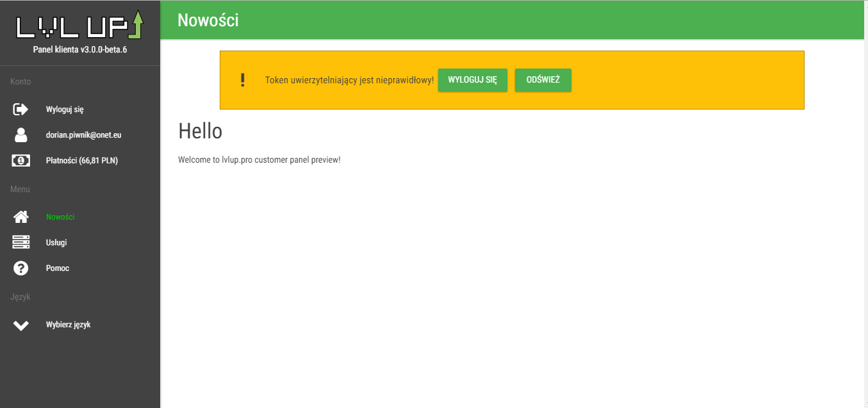Select Wyloguj się in the sidebar
Screen dimensions: 868x408
(65, 110)
